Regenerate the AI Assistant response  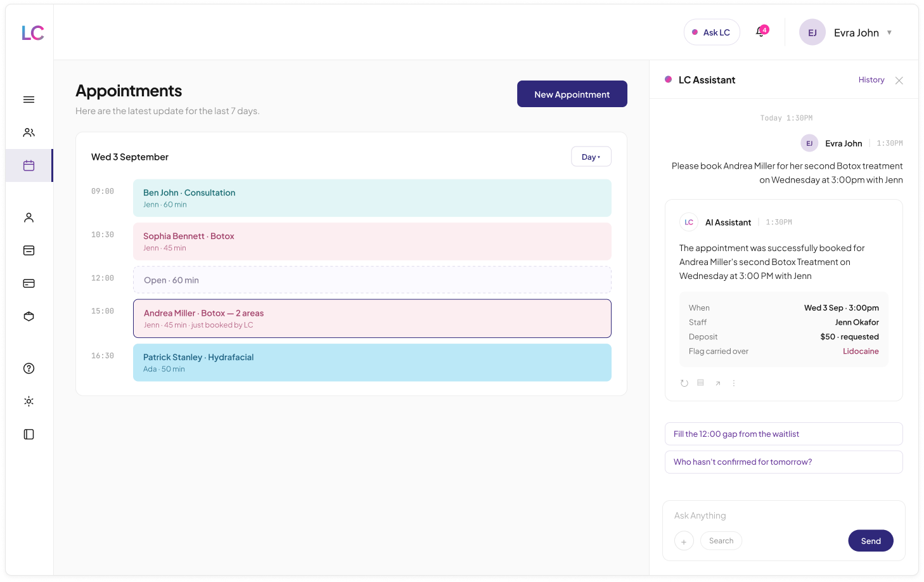coord(684,383)
